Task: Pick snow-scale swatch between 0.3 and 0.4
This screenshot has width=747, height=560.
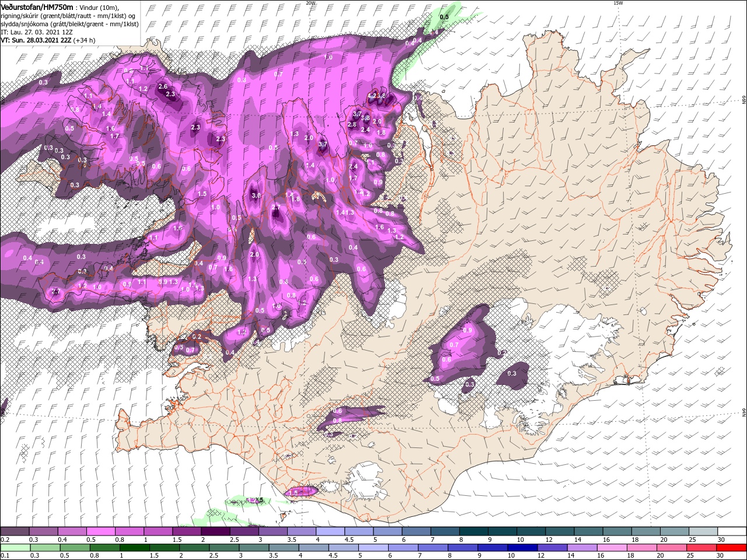Action: 43,531
